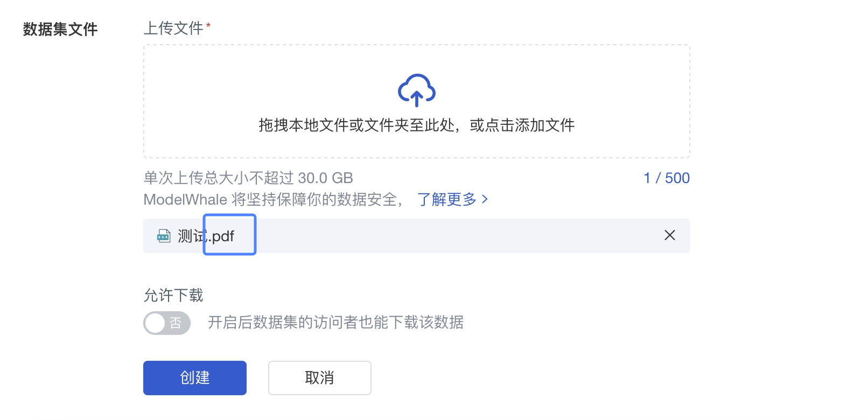Click the delete cross on the uploaded file

pyautogui.click(x=669, y=235)
